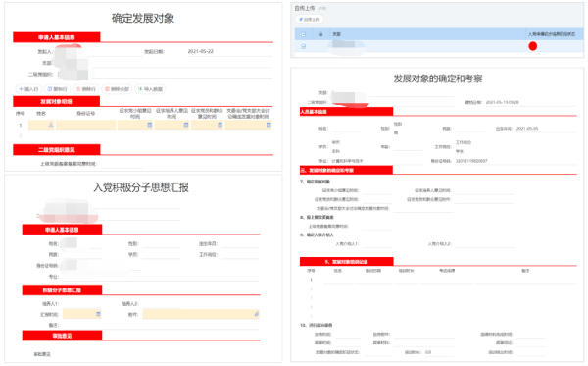Viewport: 588px width, 366px height.
Task: Click the 删除行 (delete row) button
Action: point(85,89)
